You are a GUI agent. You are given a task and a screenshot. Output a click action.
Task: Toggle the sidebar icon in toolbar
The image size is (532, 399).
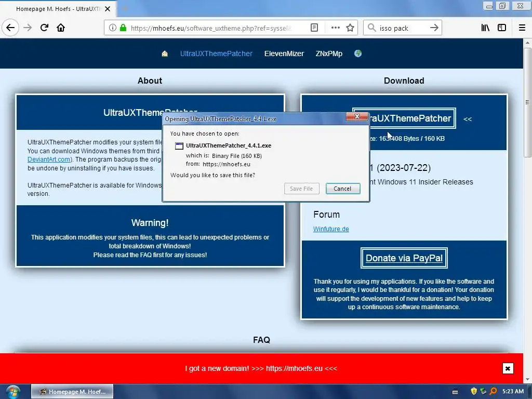tap(502, 28)
